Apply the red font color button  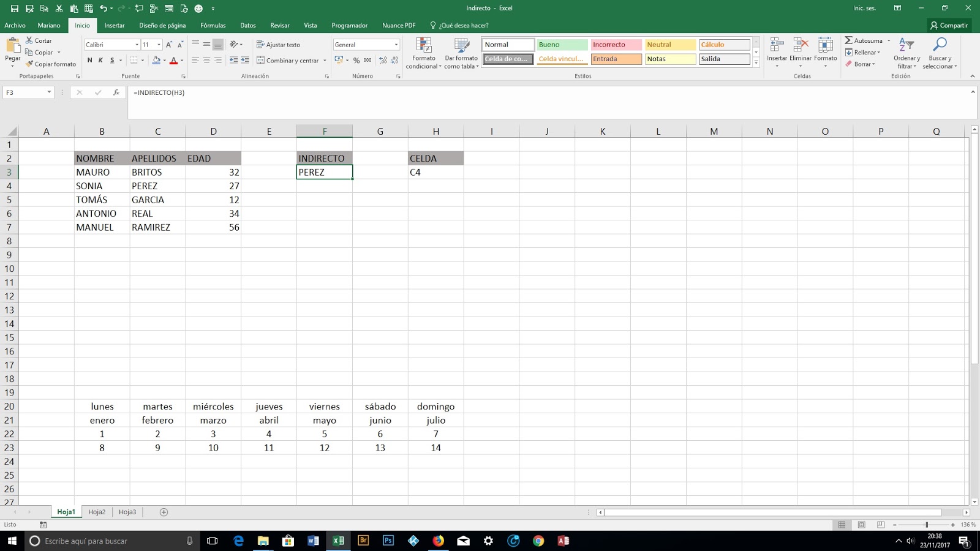coord(173,60)
